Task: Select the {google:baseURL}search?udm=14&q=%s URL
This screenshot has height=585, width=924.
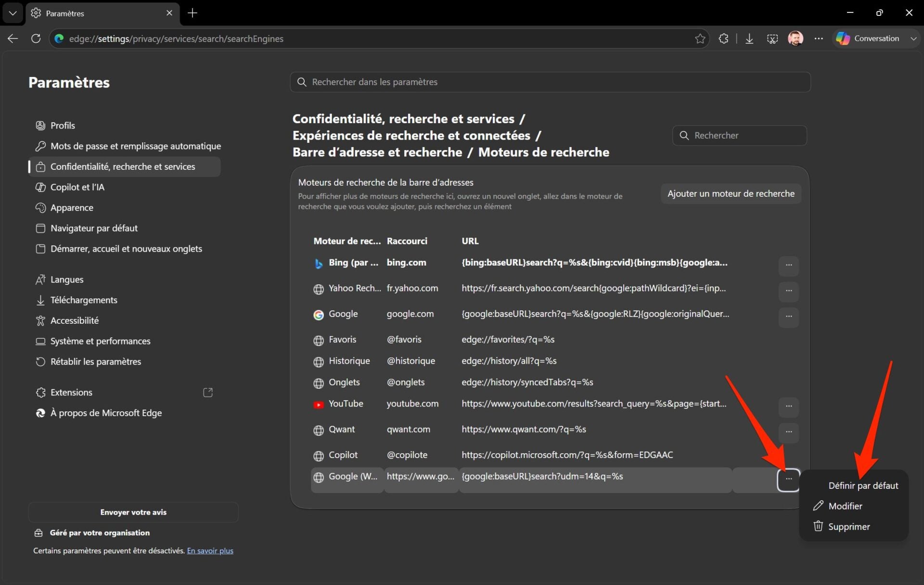Action: coord(542,476)
